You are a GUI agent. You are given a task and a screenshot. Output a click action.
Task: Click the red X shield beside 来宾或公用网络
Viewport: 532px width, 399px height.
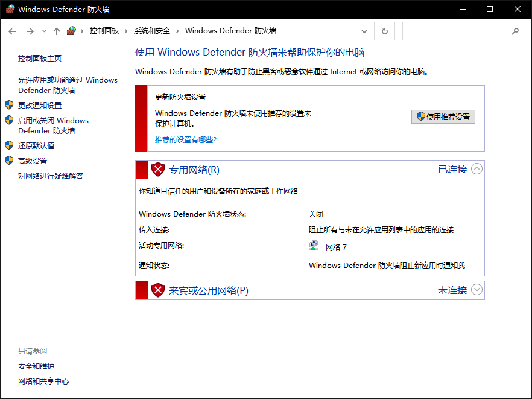[x=158, y=290]
